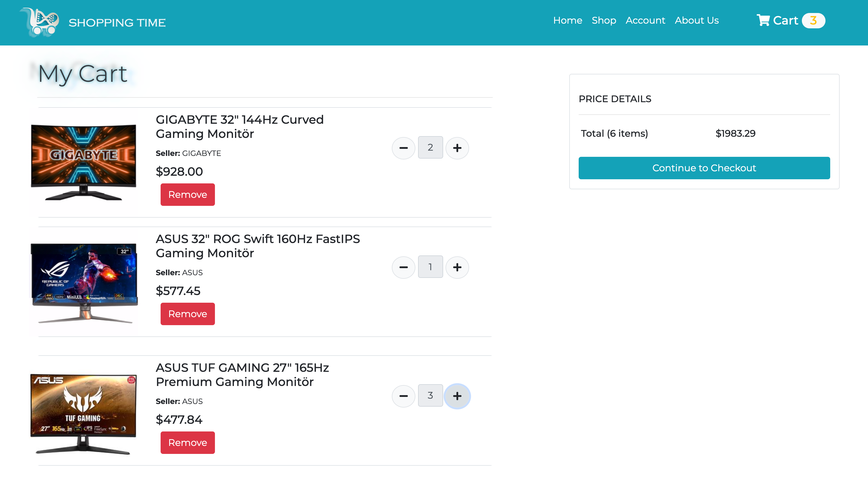The width and height of the screenshot is (868, 492).
Task: Increase GIGABYTE monitor quantity with plus
Action: [457, 148]
